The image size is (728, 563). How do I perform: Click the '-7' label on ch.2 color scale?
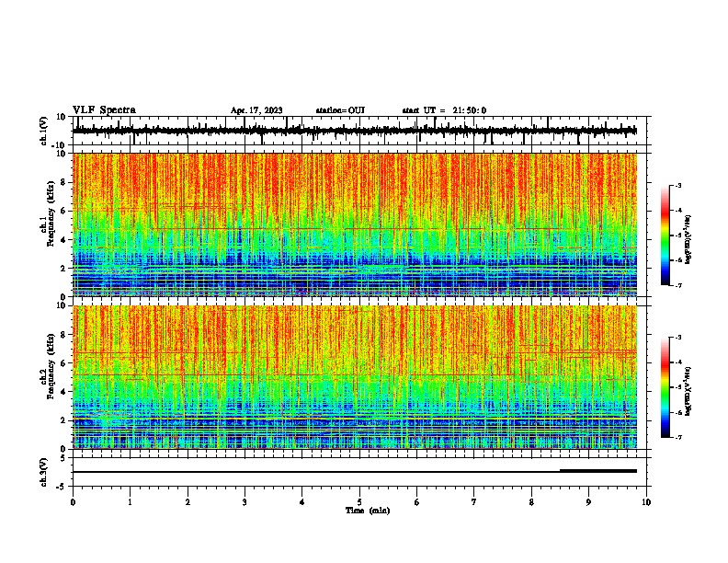pyautogui.click(x=677, y=438)
